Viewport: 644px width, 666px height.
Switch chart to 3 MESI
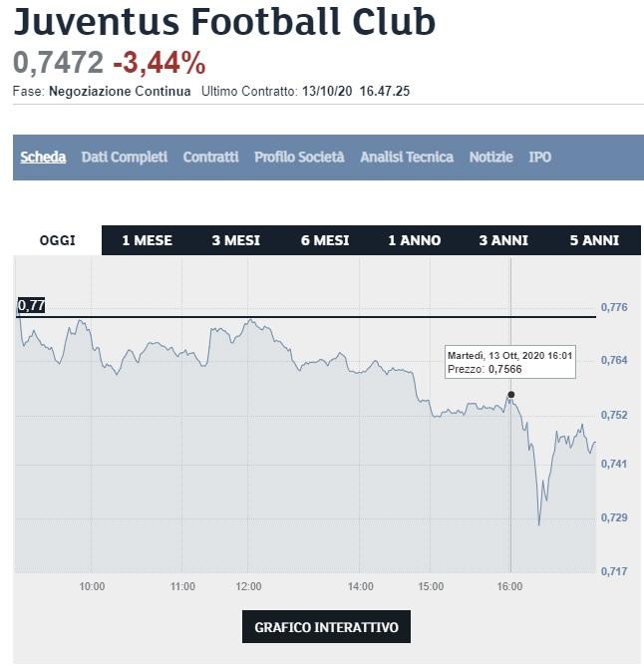235,240
